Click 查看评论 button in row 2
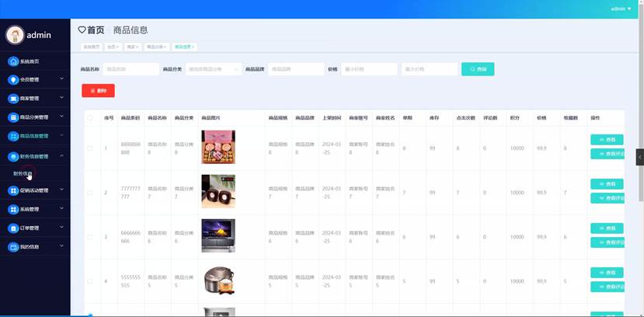The width and height of the screenshot is (644, 317). (x=607, y=198)
